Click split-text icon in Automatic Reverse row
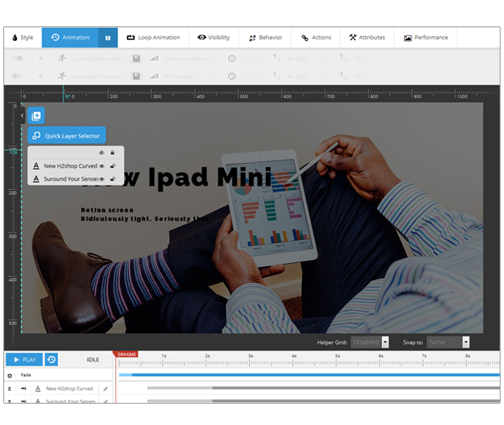 tap(277, 76)
